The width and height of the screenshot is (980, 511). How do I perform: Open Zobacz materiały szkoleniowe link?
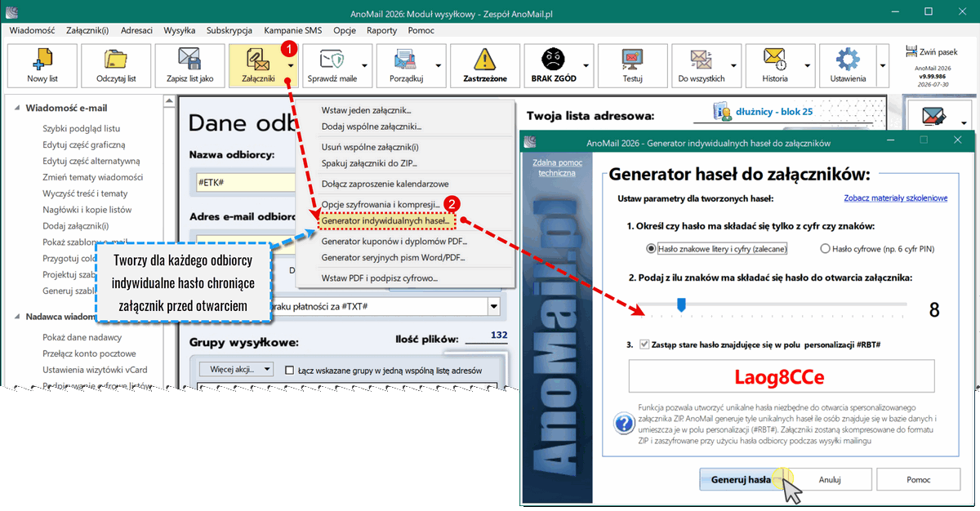[895, 198]
